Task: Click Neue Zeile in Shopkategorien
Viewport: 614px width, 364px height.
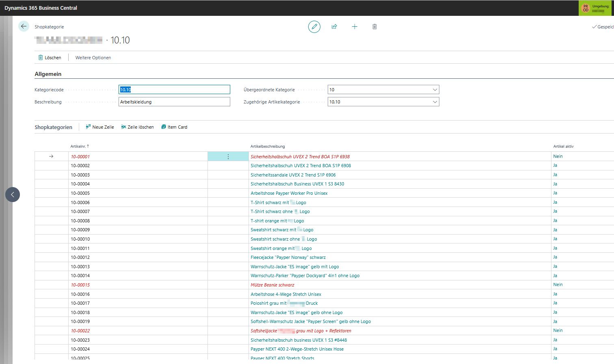Action: [99, 127]
